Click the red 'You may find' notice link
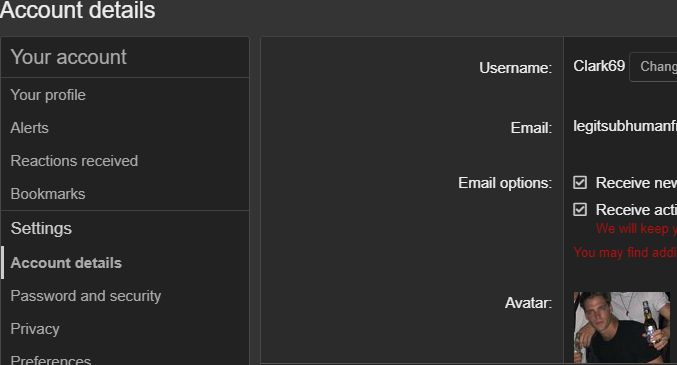 point(625,252)
